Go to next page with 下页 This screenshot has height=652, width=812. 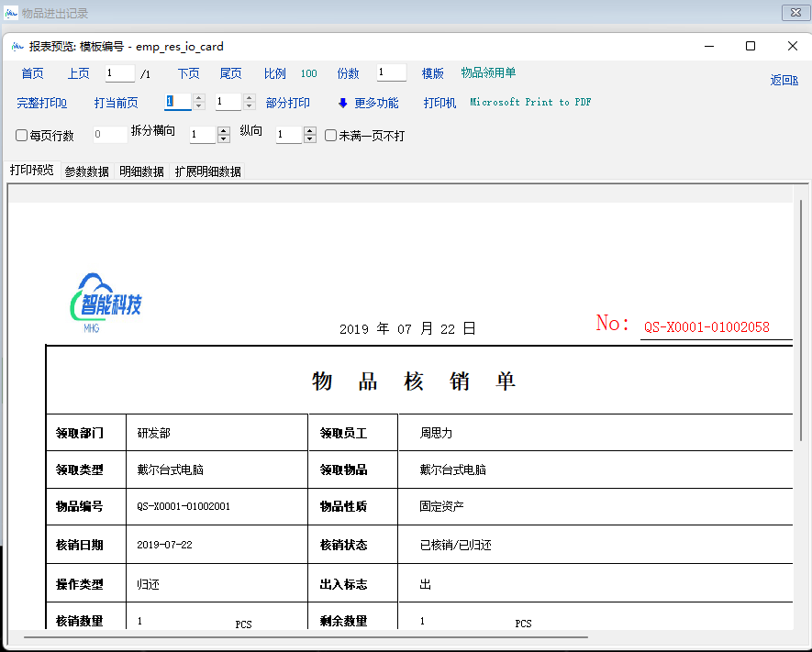[188, 73]
